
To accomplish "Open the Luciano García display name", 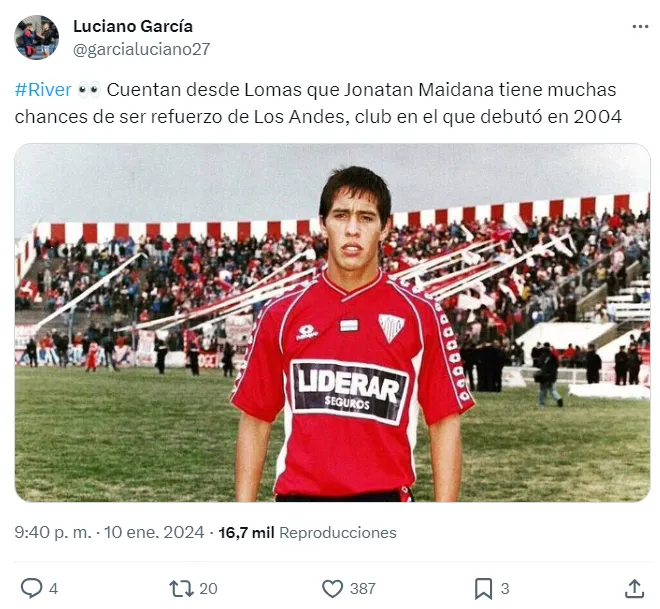I will (x=133, y=26).
